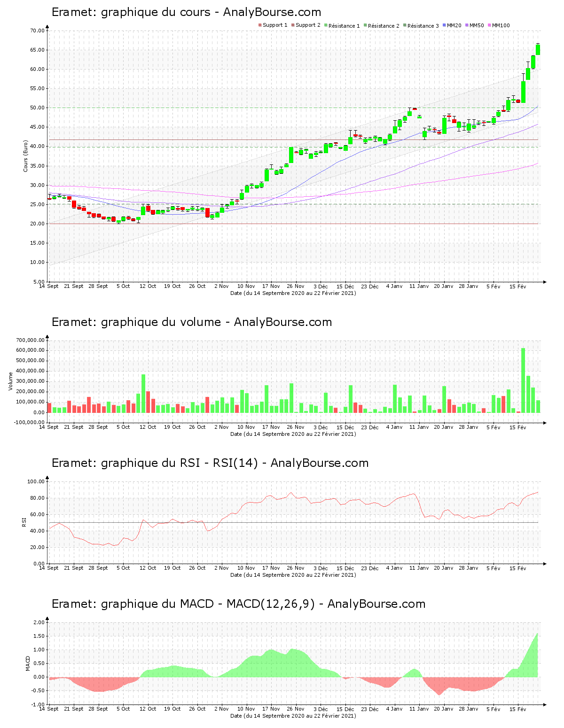Click the last green candlestick near 65 euros
The height and width of the screenshot is (728, 564).
pos(538,49)
